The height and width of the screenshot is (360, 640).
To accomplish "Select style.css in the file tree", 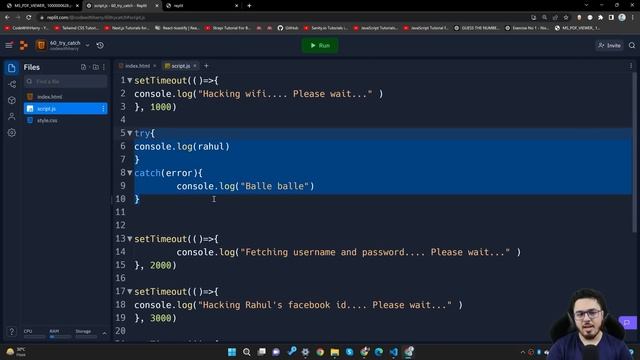I will [66, 120].
